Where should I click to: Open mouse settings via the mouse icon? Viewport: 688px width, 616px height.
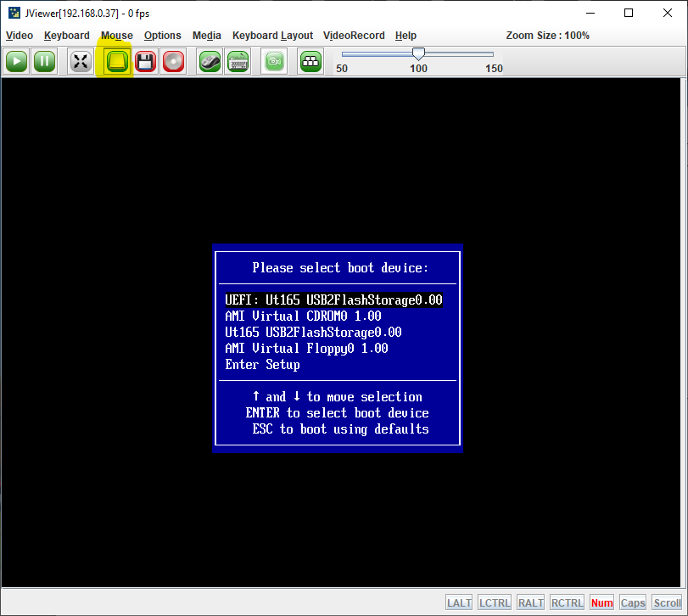click(210, 61)
